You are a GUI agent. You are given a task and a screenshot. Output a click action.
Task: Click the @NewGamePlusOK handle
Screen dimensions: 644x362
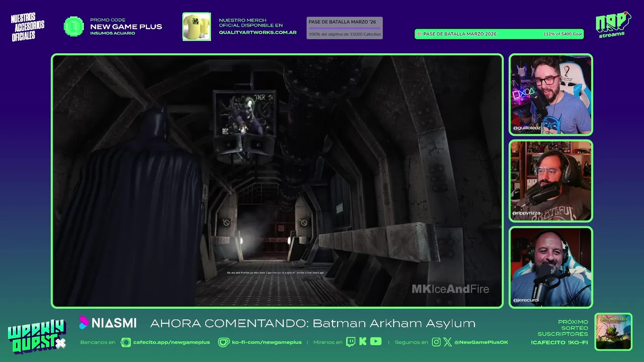click(481, 342)
